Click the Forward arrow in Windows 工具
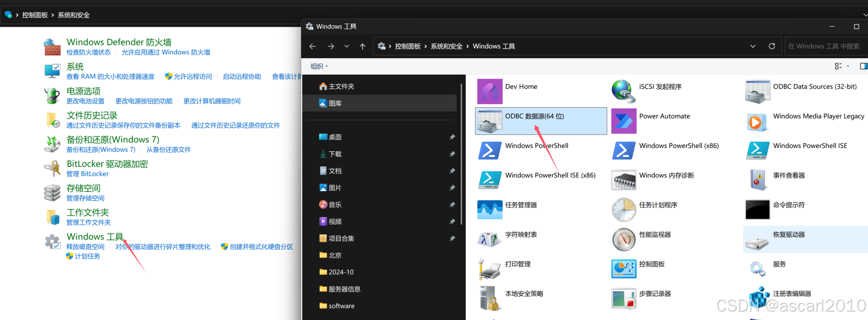Viewport: 868px width, 320px height. (x=331, y=46)
